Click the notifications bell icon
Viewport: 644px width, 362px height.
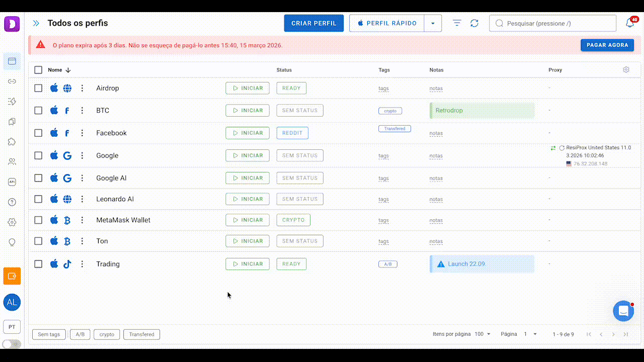629,23
